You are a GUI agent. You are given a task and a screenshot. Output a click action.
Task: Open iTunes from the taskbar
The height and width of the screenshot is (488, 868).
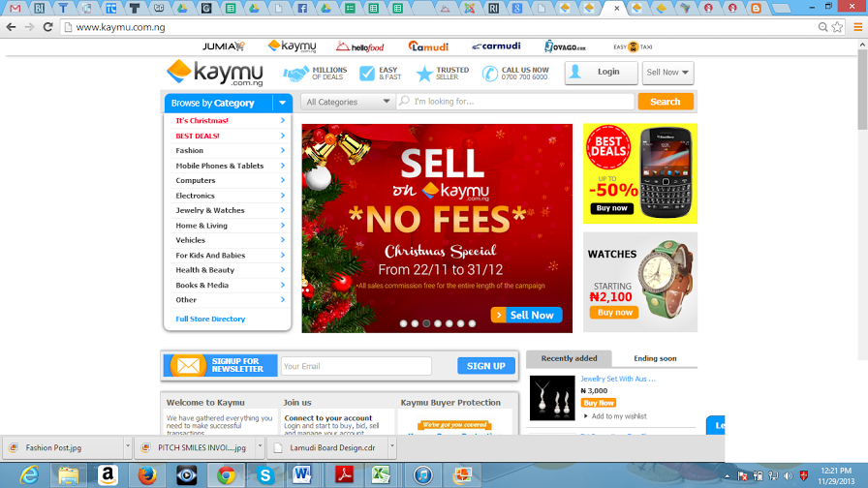point(422,475)
